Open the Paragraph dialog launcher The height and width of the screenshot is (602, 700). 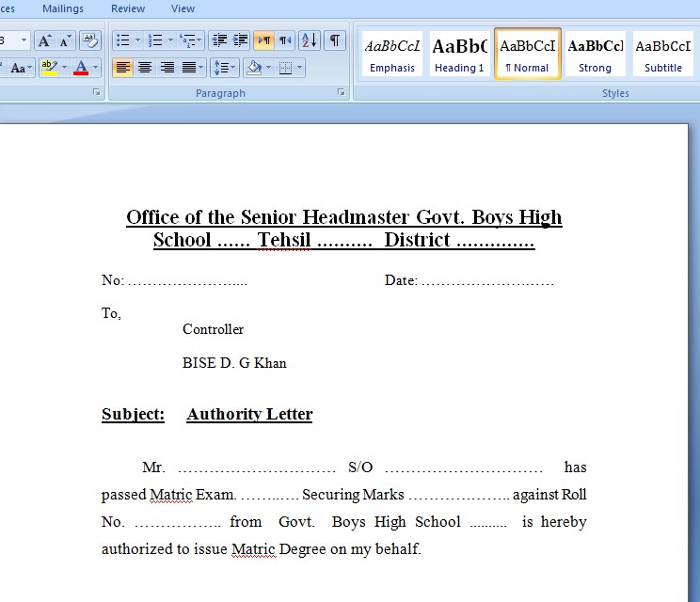[341, 93]
